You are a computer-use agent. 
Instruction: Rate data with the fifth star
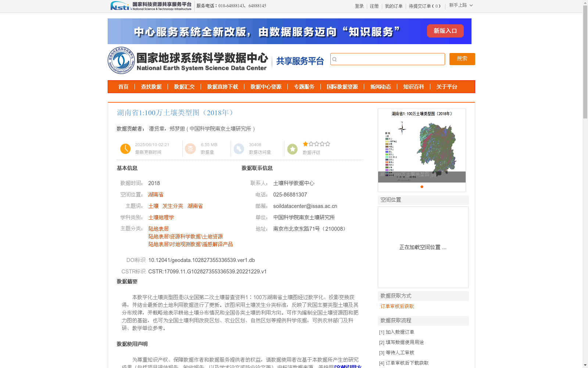(327, 144)
